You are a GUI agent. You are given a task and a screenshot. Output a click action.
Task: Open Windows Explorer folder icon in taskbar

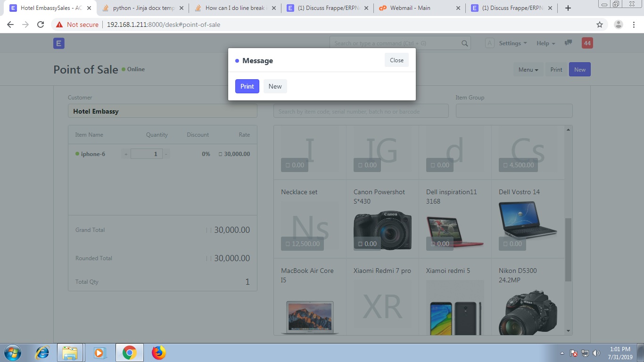tap(70, 353)
